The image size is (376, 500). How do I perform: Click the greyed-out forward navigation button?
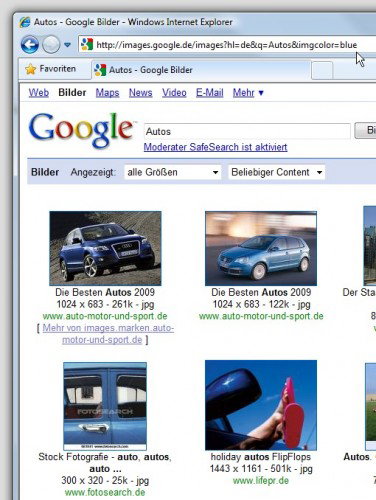tap(51, 44)
